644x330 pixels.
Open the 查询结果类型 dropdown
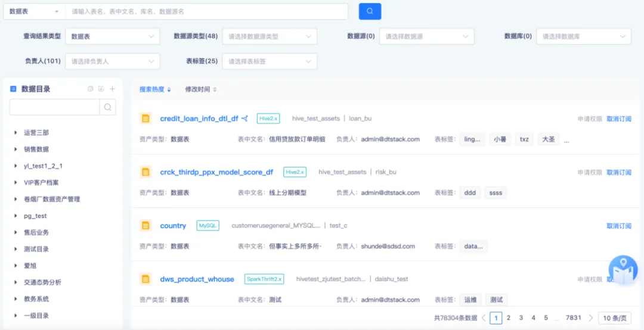coord(112,36)
